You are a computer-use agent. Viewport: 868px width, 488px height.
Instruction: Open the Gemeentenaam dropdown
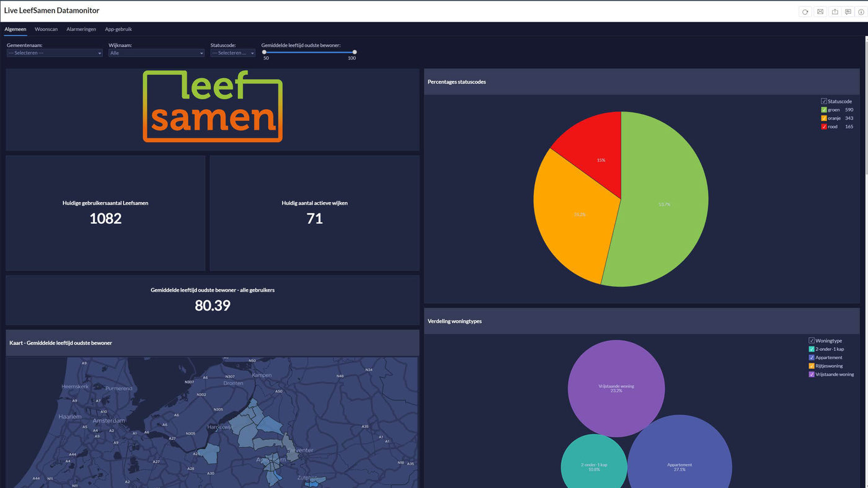point(55,53)
